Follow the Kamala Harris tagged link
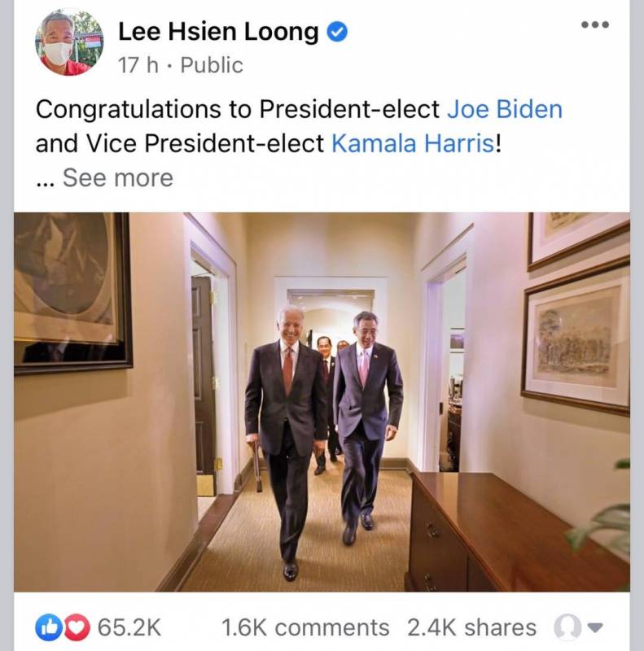The image size is (644, 651). tap(411, 144)
